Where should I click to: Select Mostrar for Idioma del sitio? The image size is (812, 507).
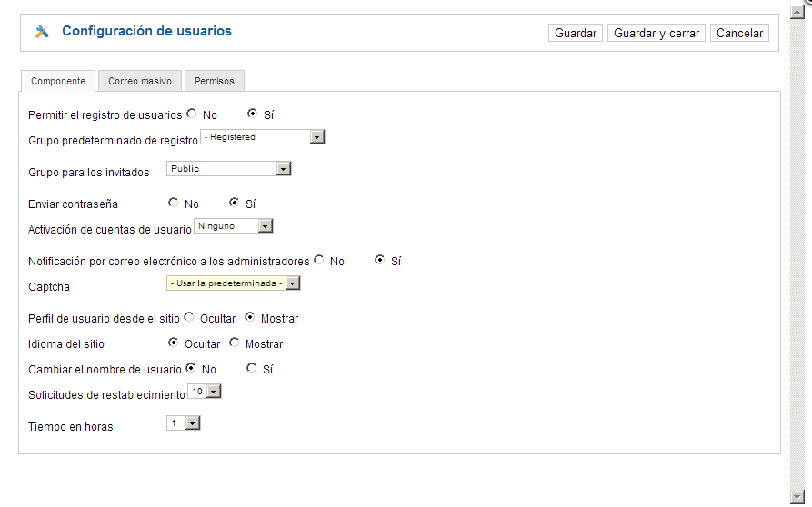click(x=235, y=343)
